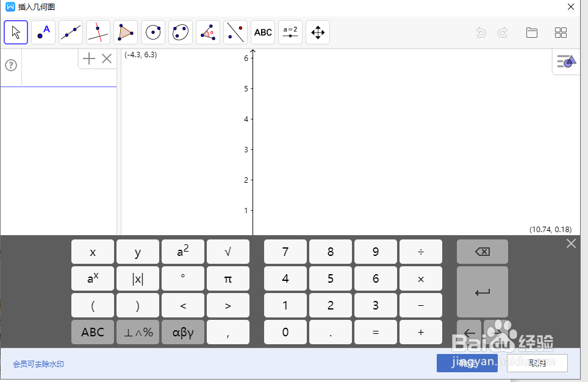The image size is (588, 382).
Task: Add new input row plus icon
Action: pos(89,58)
